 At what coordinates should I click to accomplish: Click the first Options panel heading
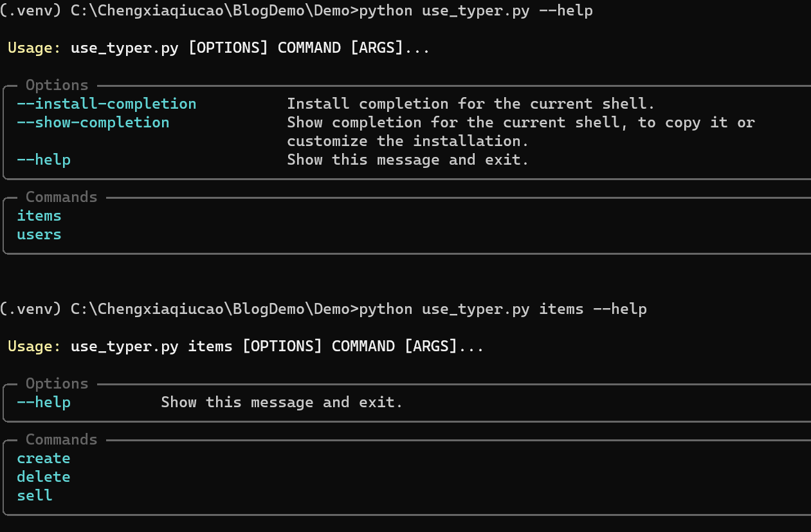pos(57,85)
